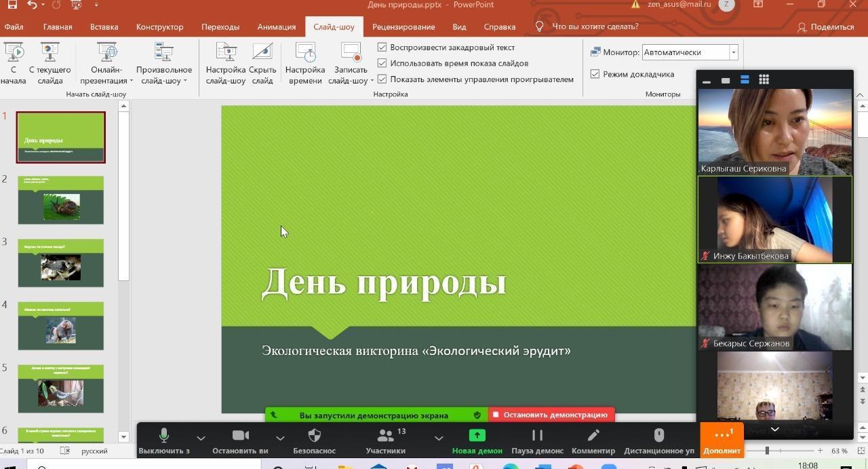Image resolution: width=868 pixels, height=469 pixels.
Task: Hide the current slide (Скрыть слайд)
Action: pyautogui.click(x=262, y=63)
